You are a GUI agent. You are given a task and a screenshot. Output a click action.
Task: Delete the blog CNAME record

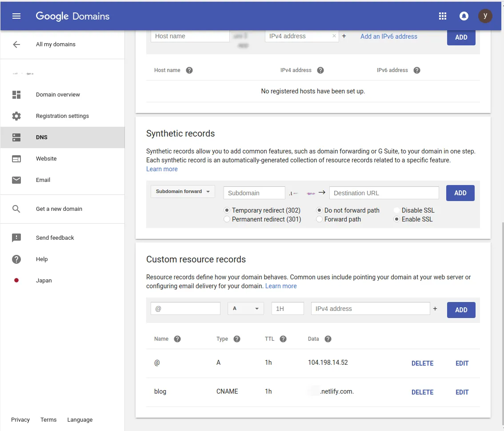point(422,392)
